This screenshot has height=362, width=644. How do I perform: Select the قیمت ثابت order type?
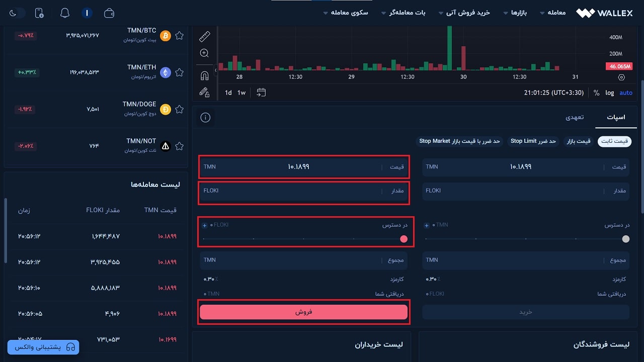615,141
